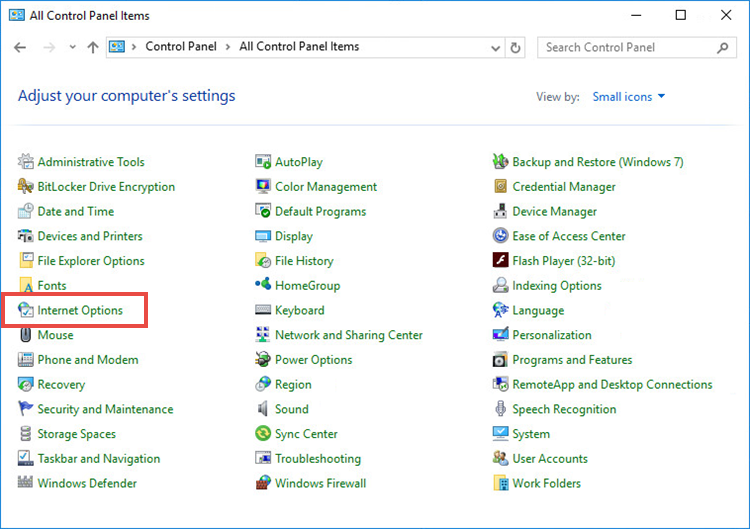Open the recent locations dropdown arrow
Viewport: 750px width, 529px height.
72,47
